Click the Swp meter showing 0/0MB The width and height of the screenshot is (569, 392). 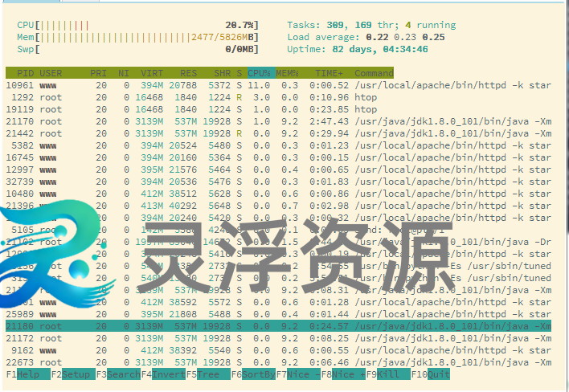[x=137, y=49]
